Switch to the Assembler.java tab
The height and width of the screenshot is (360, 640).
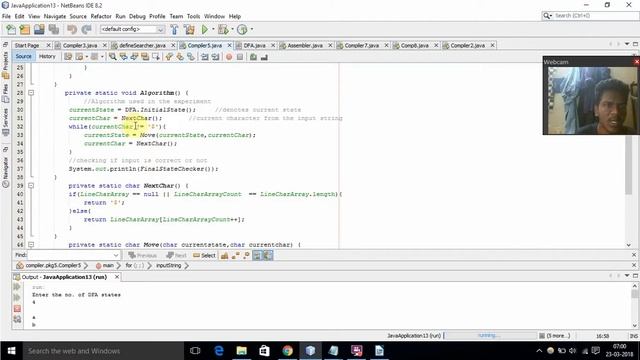pos(305,45)
